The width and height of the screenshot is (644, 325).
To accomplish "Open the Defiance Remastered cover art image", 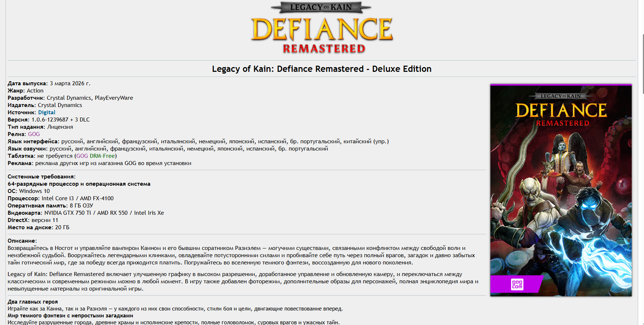I will [561, 190].
